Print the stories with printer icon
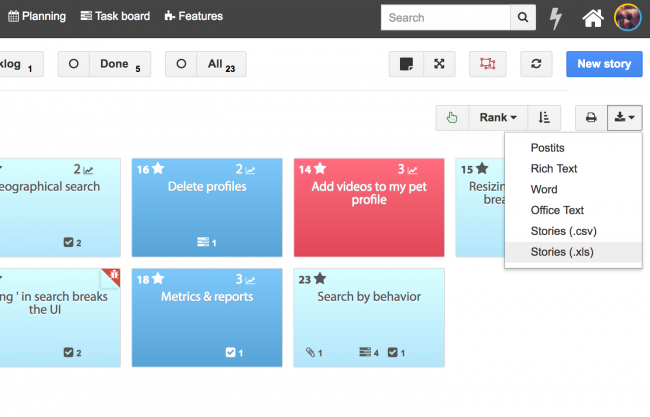This screenshot has width=650, height=417. [x=591, y=117]
